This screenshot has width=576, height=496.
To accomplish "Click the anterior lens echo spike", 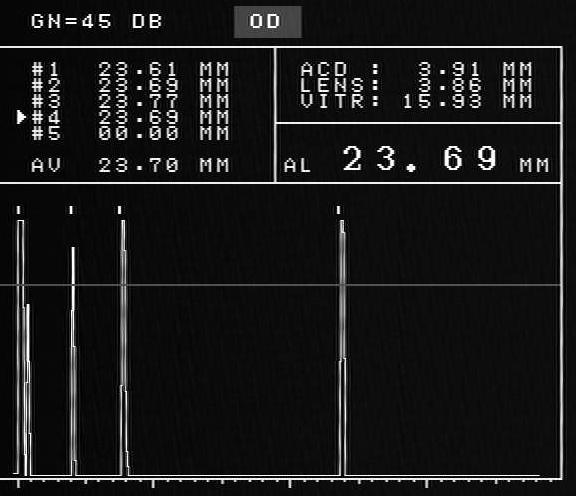I will [x=73, y=361].
